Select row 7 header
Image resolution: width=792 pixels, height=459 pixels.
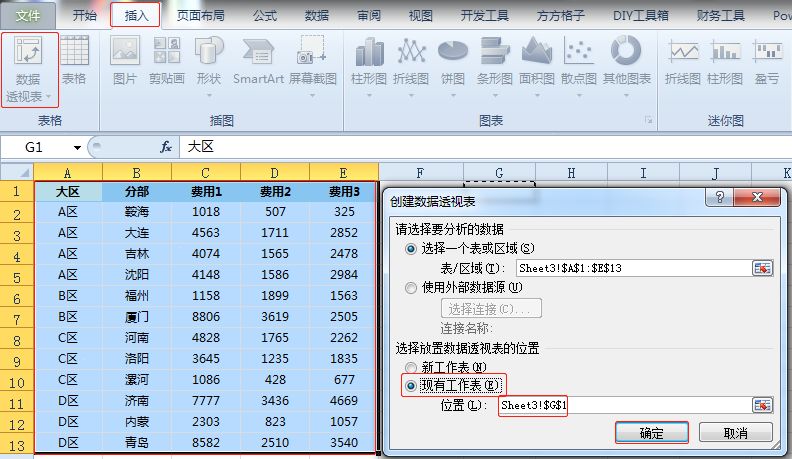coord(17,318)
